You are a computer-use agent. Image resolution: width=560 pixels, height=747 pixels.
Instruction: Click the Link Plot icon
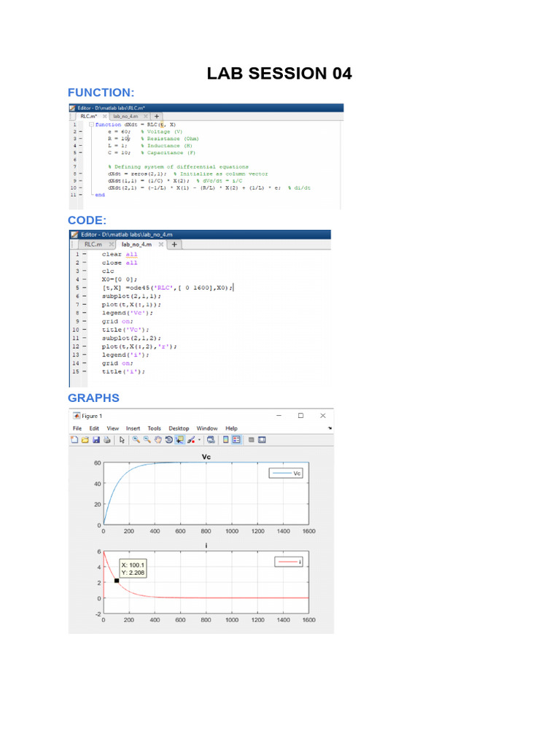(x=211, y=440)
